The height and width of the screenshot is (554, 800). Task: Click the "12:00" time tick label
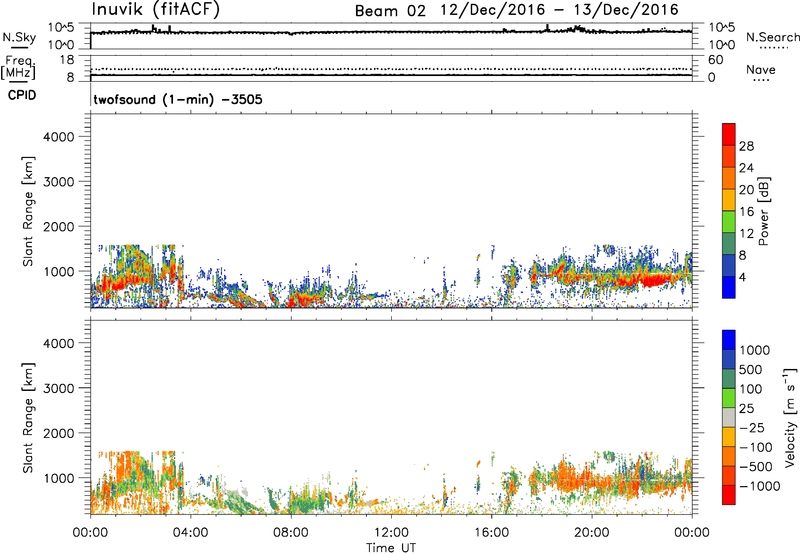pyautogui.click(x=391, y=533)
